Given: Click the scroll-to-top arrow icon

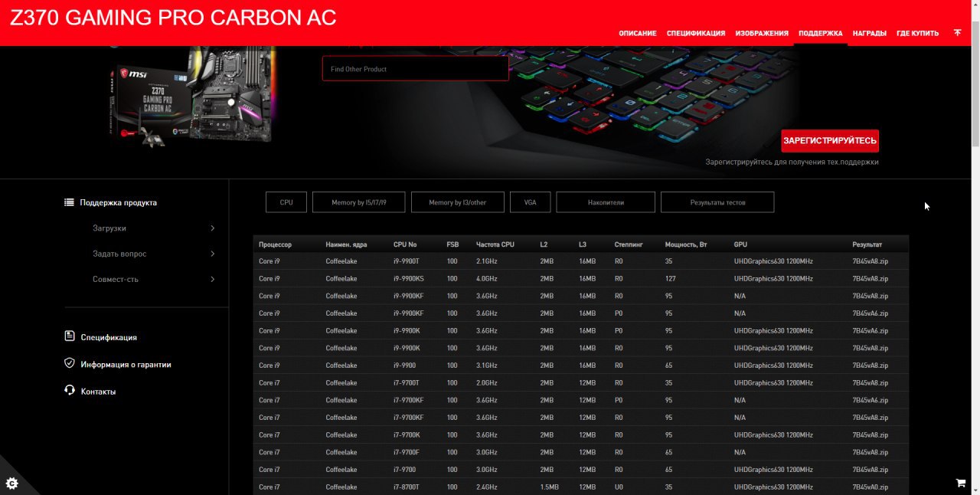Looking at the screenshot, I should (x=957, y=33).
